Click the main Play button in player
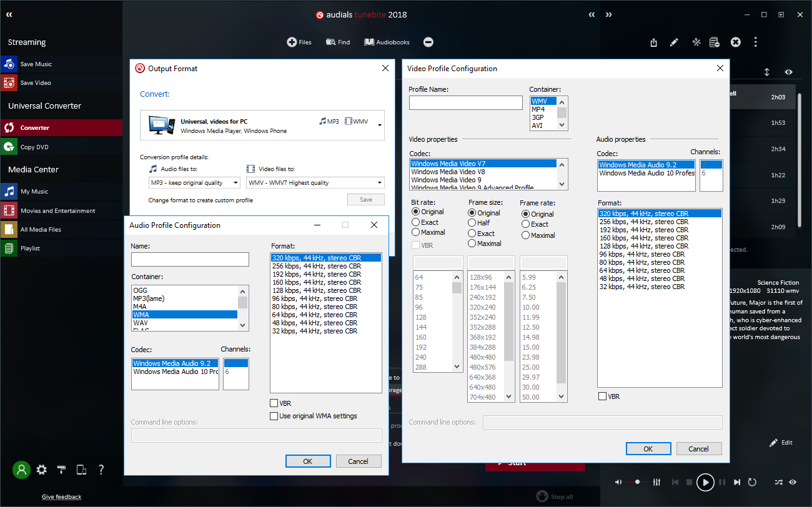 coord(705,482)
